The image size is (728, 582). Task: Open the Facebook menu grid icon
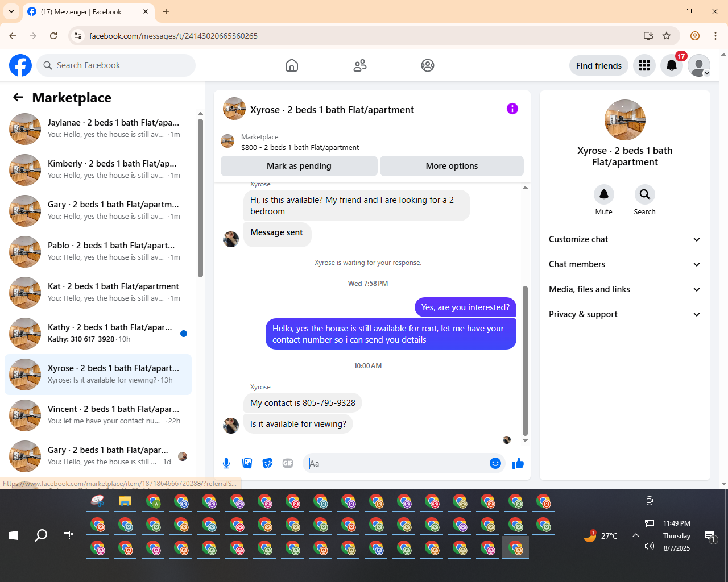click(644, 65)
